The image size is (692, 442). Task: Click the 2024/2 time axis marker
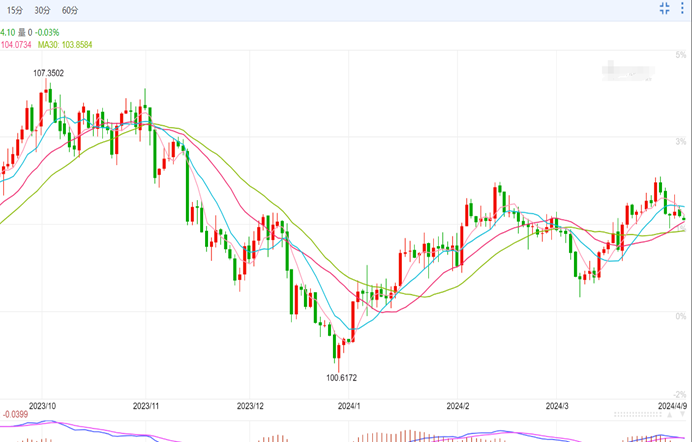(458, 407)
